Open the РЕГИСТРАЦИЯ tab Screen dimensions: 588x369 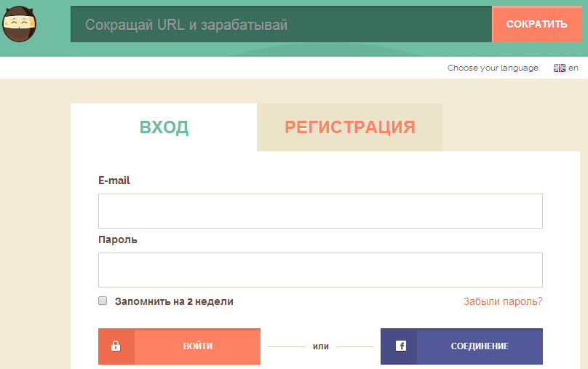[x=349, y=127]
